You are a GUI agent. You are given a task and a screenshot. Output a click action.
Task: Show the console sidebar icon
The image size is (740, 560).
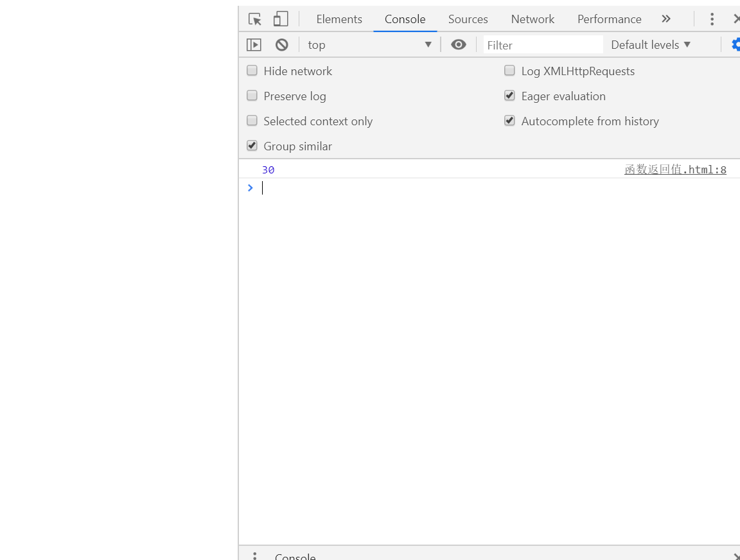[254, 45]
